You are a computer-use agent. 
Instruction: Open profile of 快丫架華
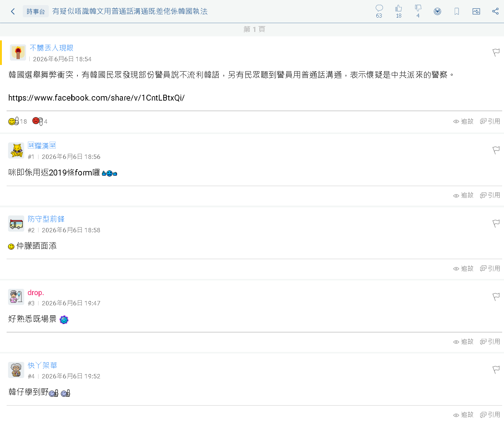point(43,366)
